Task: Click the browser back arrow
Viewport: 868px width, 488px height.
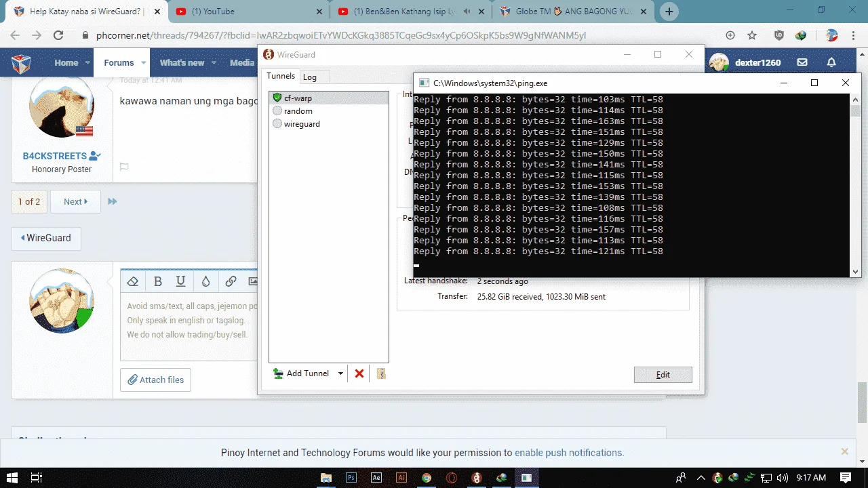Action: click(x=15, y=36)
